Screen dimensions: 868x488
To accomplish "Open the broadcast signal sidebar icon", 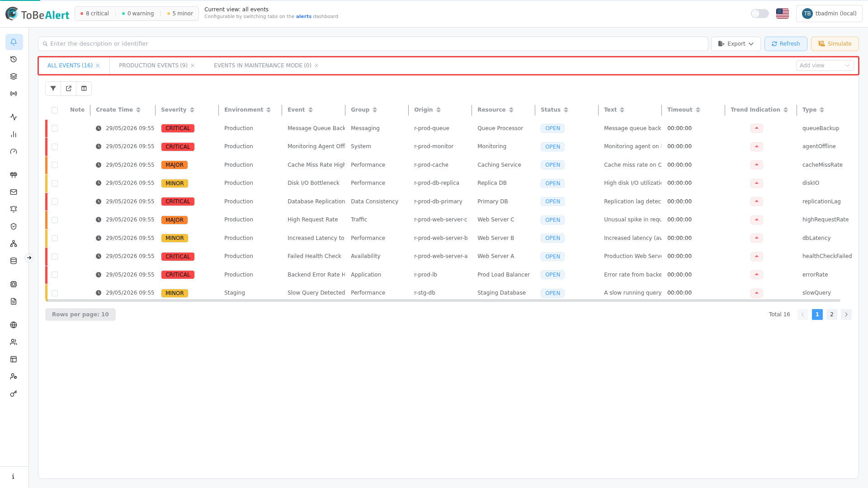I will pos(14,94).
